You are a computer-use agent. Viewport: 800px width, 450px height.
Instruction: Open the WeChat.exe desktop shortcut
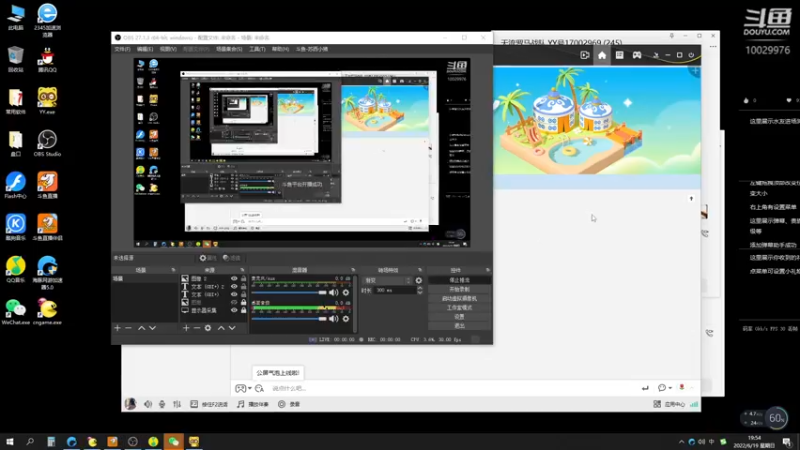[15, 312]
